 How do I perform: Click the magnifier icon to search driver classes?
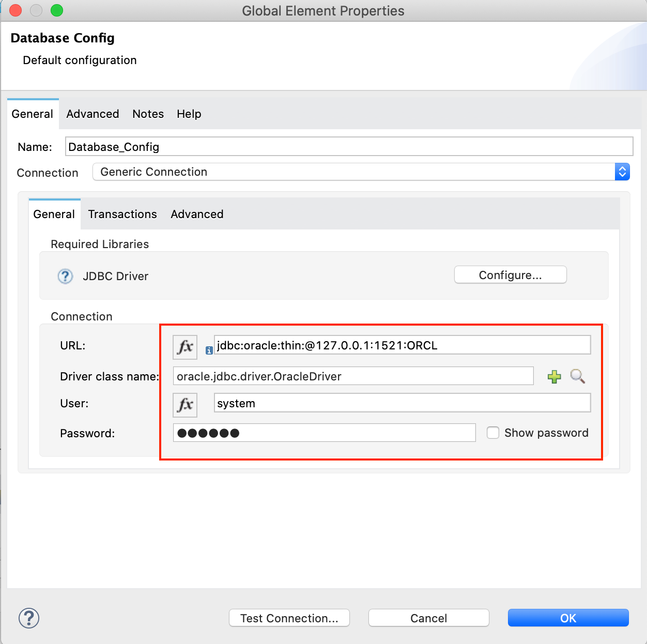577,376
